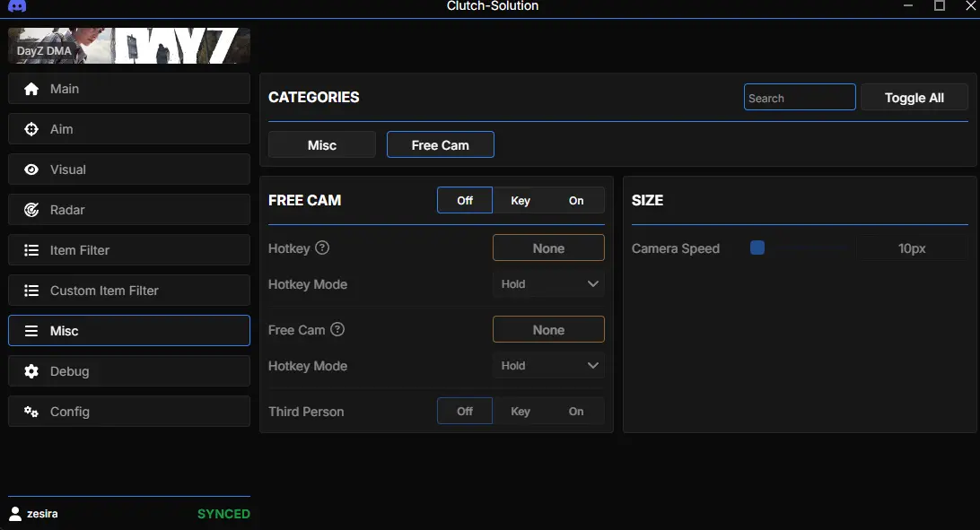980x530 pixels.
Task: Click the help icon next to Hotkey
Action: point(322,248)
